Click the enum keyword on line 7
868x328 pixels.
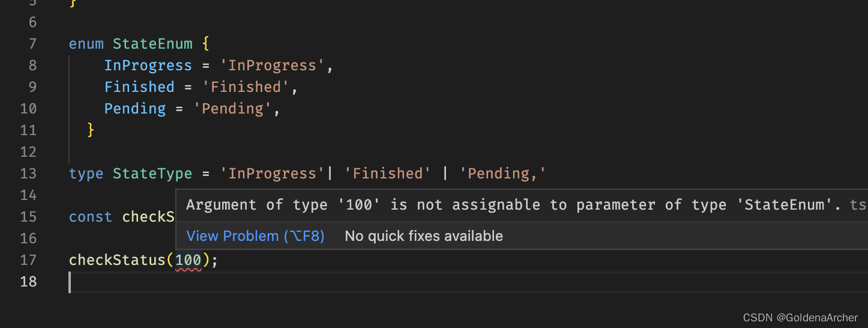point(86,44)
